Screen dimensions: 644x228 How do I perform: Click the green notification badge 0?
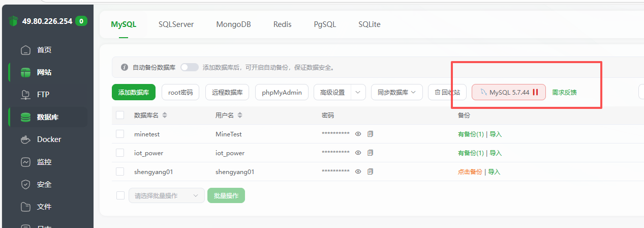81,21
